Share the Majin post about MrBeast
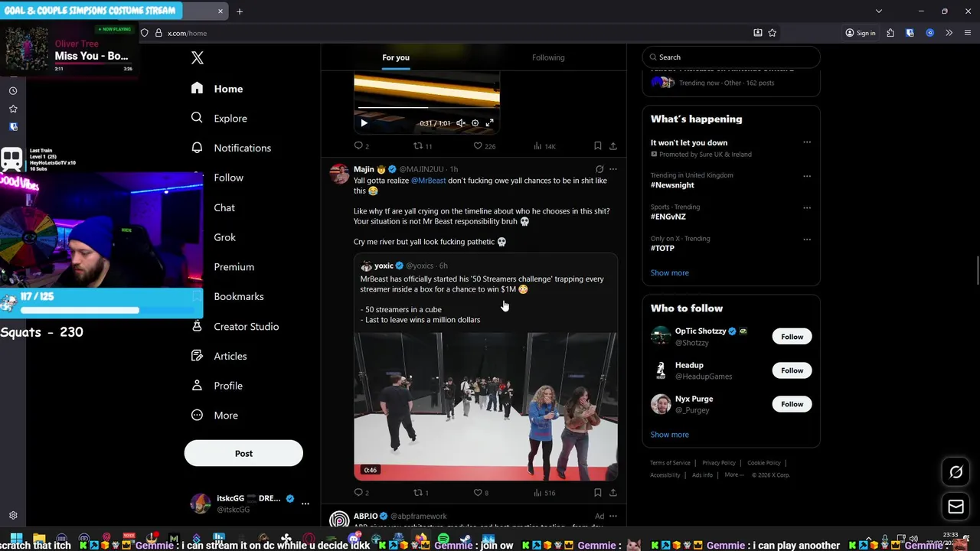Viewport: 980px width, 551px height. (612, 493)
